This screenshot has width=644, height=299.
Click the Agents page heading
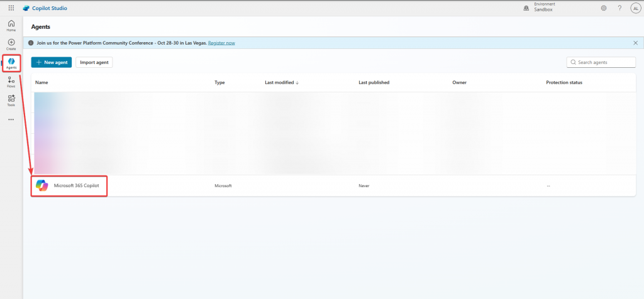click(41, 26)
